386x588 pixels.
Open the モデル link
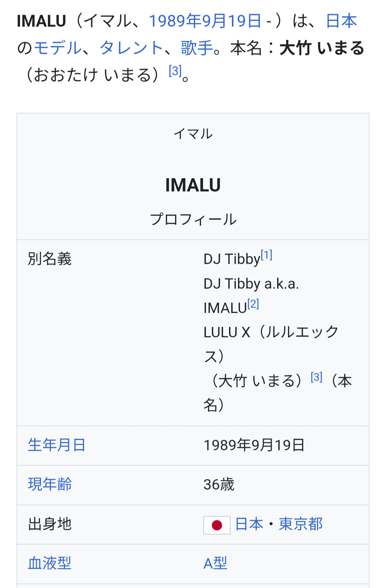[58, 48]
